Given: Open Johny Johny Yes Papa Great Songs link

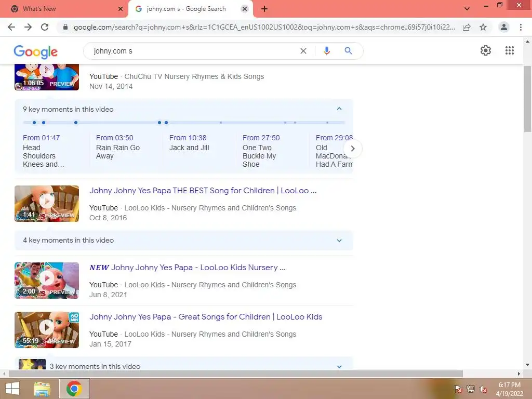Looking at the screenshot, I should [206, 317].
